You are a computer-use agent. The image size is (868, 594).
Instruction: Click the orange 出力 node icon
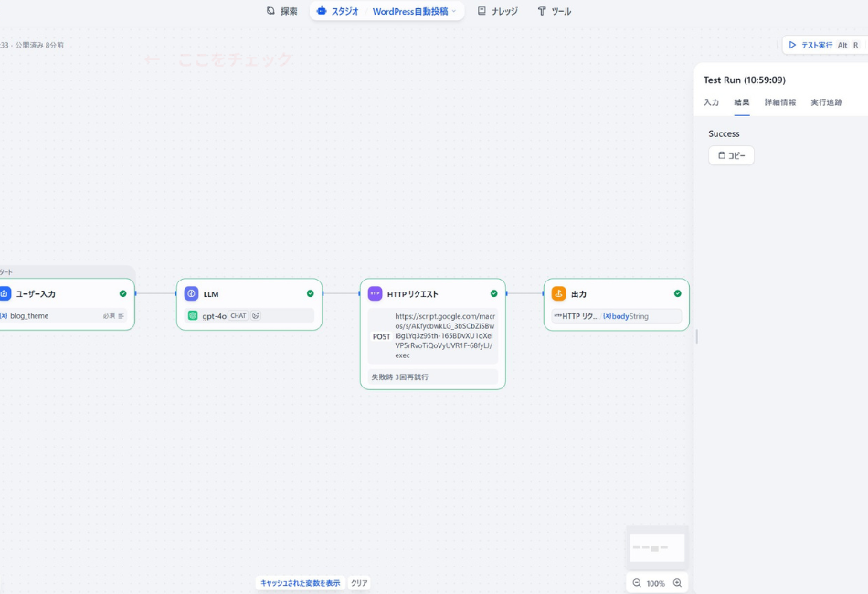coord(558,293)
